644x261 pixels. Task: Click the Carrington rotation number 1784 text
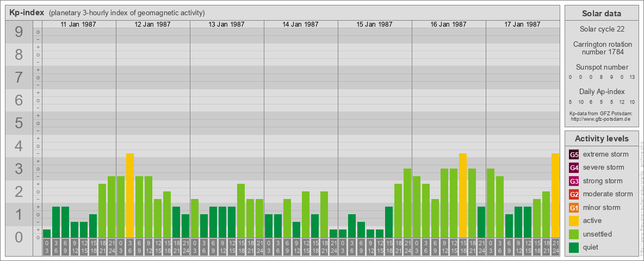pos(602,48)
